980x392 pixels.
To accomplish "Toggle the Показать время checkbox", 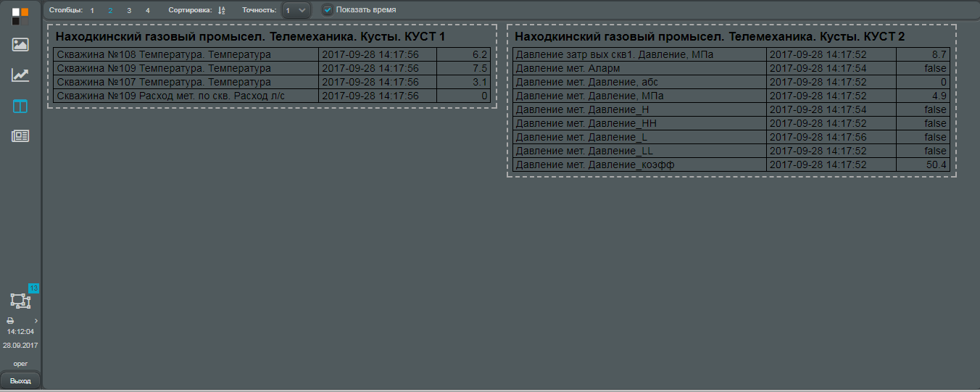I will [x=328, y=10].
